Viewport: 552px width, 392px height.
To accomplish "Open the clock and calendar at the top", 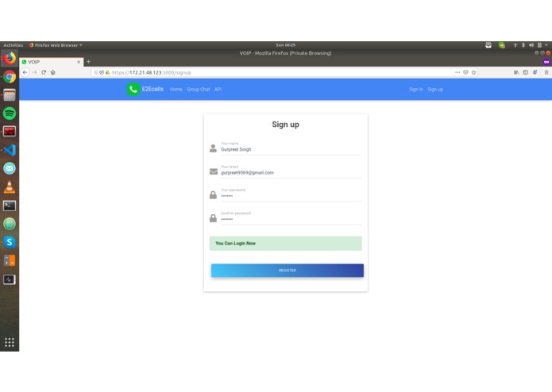I will [x=285, y=45].
